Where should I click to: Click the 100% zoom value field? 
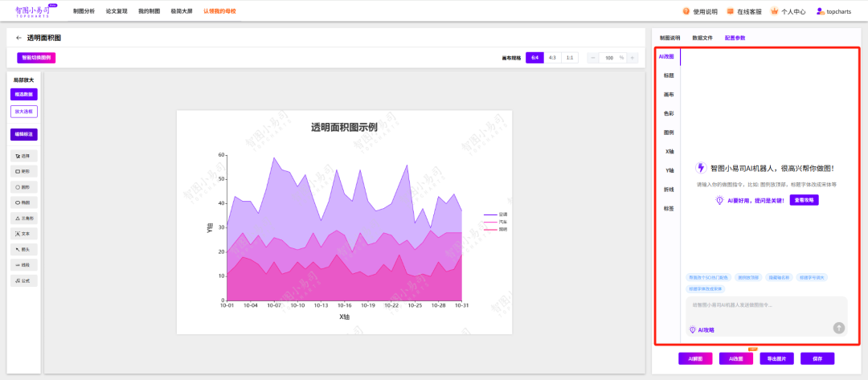tap(612, 58)
